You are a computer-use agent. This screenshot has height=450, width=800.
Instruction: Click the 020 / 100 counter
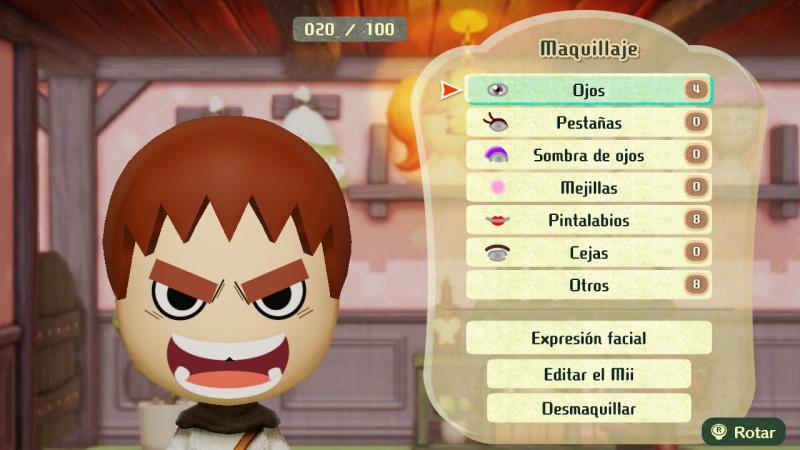[349, 29]
